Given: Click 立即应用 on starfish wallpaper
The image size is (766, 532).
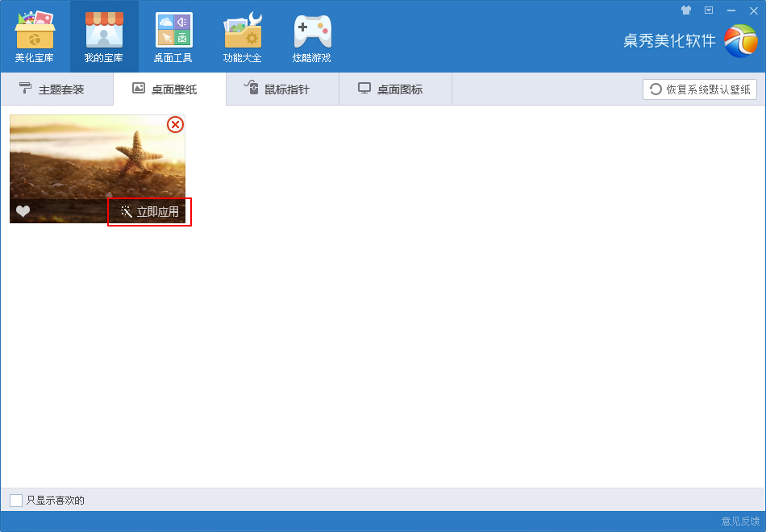Looking at the screenshot, I should pyautogui.click(x=149, y=211).
